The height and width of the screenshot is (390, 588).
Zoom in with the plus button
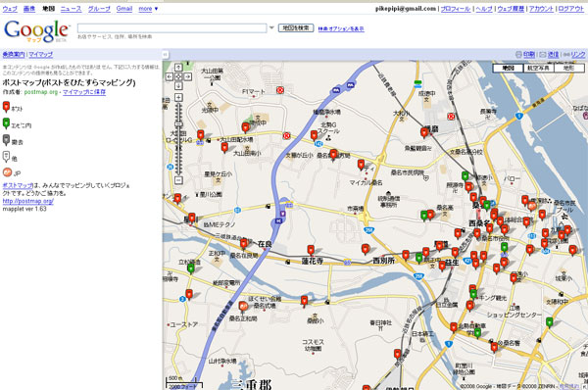tap(178, 98)
